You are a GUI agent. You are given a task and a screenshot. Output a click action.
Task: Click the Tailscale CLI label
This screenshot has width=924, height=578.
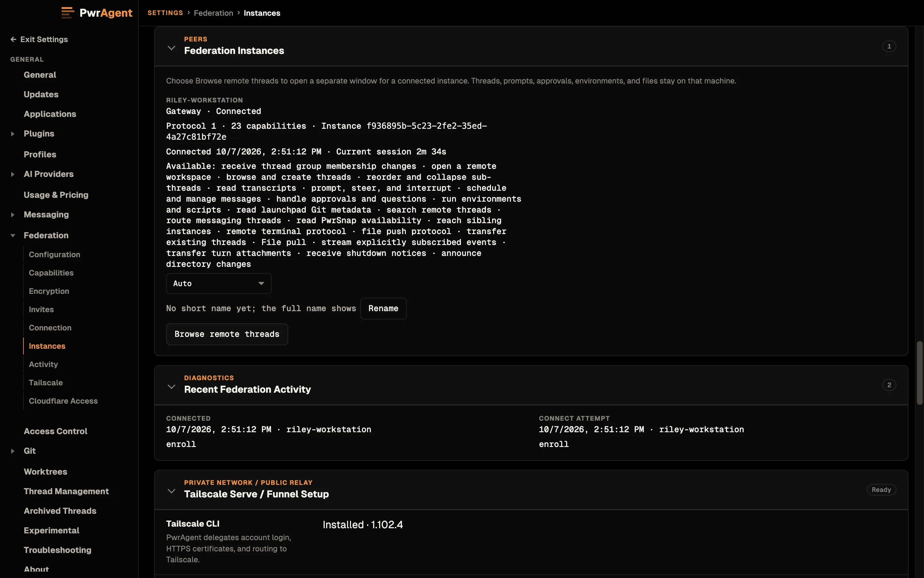coord(193,524)
